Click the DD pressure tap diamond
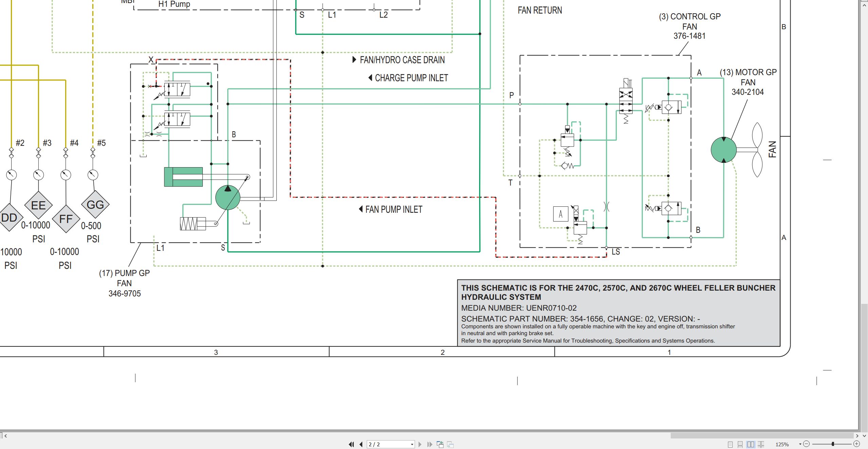 9,218
